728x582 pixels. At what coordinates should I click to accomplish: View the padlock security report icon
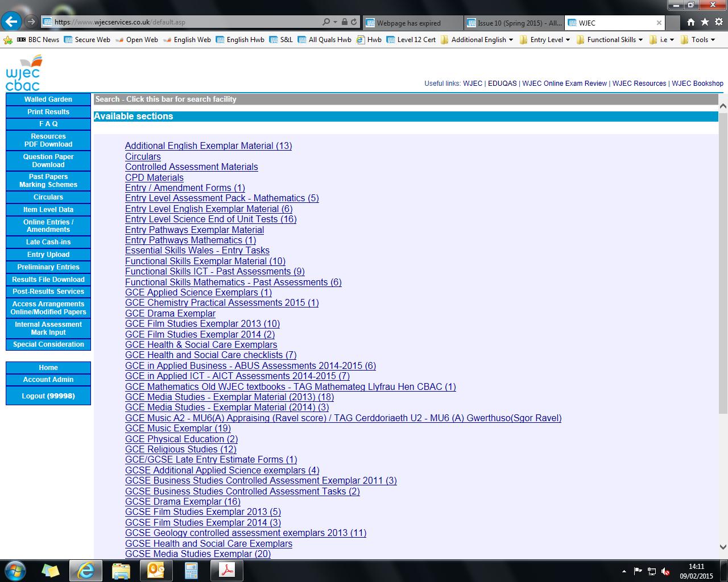[344, 22]
